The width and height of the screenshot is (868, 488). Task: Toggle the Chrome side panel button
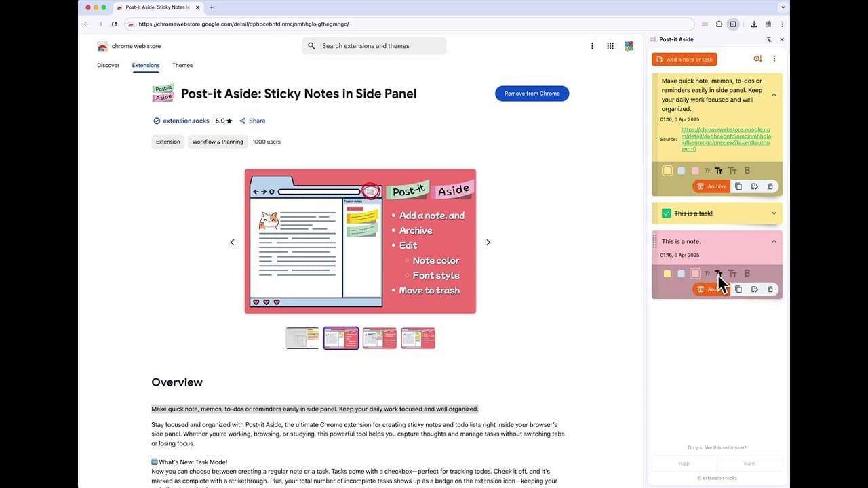[733, 24]
